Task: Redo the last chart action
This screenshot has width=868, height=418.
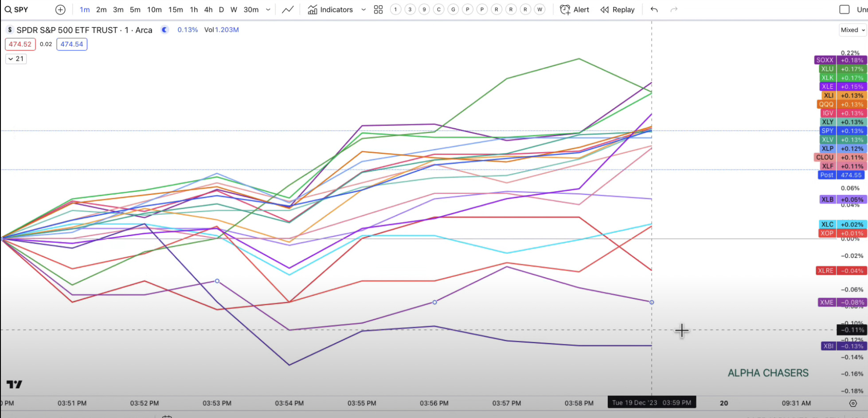Action: coord(674,9)
